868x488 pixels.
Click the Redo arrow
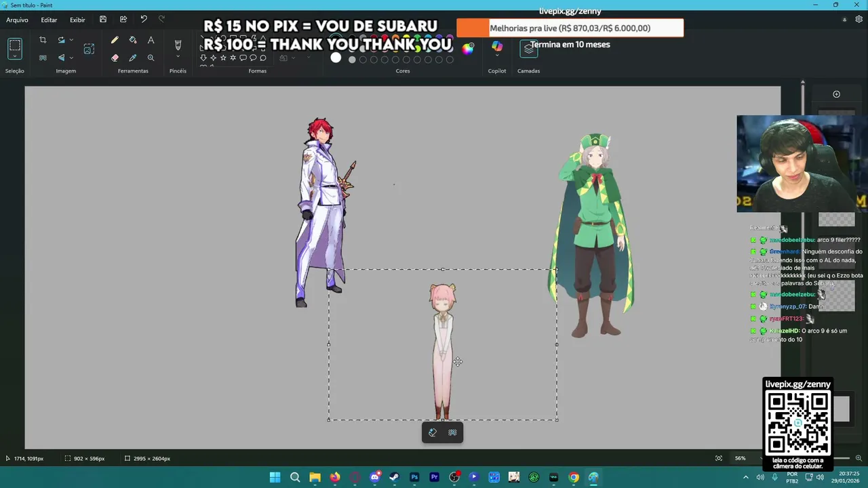tap(161, 20)
